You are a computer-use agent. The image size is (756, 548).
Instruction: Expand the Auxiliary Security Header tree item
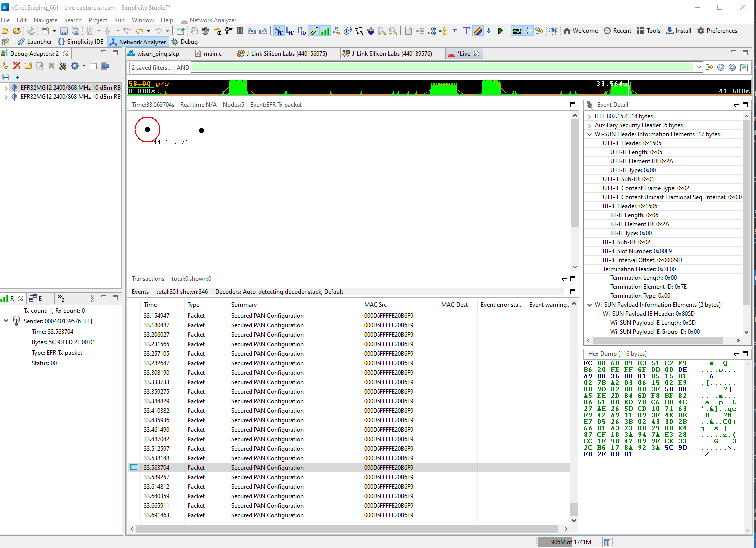click(x=589, y=125)
